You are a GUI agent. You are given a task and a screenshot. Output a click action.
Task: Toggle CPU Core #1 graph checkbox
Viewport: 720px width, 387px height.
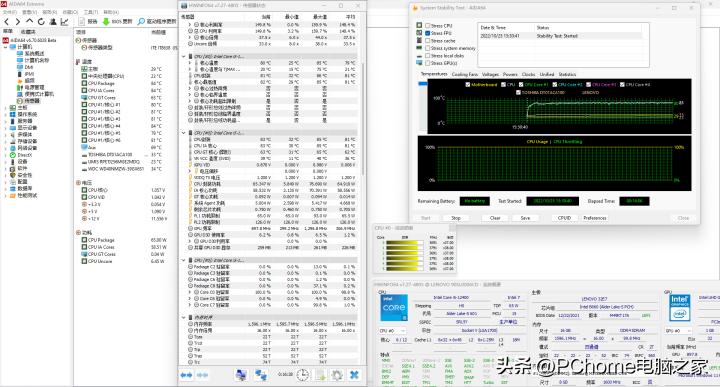pos(521,84)
